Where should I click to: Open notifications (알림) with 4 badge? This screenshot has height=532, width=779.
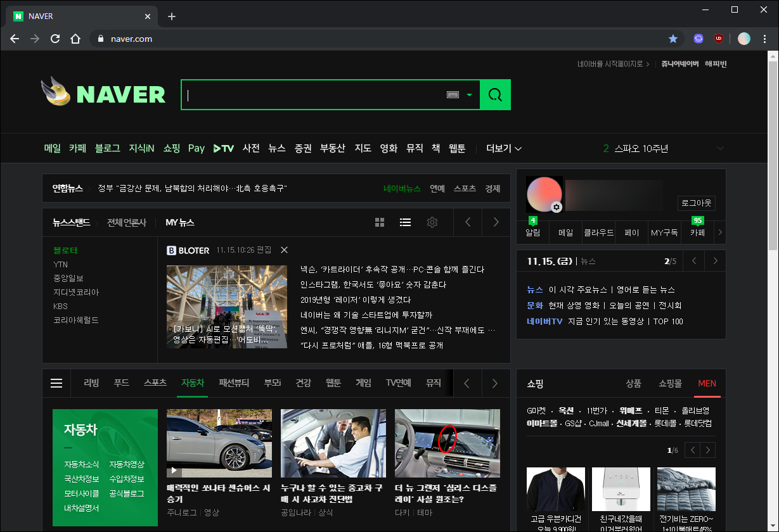click(x=533, y=228)
